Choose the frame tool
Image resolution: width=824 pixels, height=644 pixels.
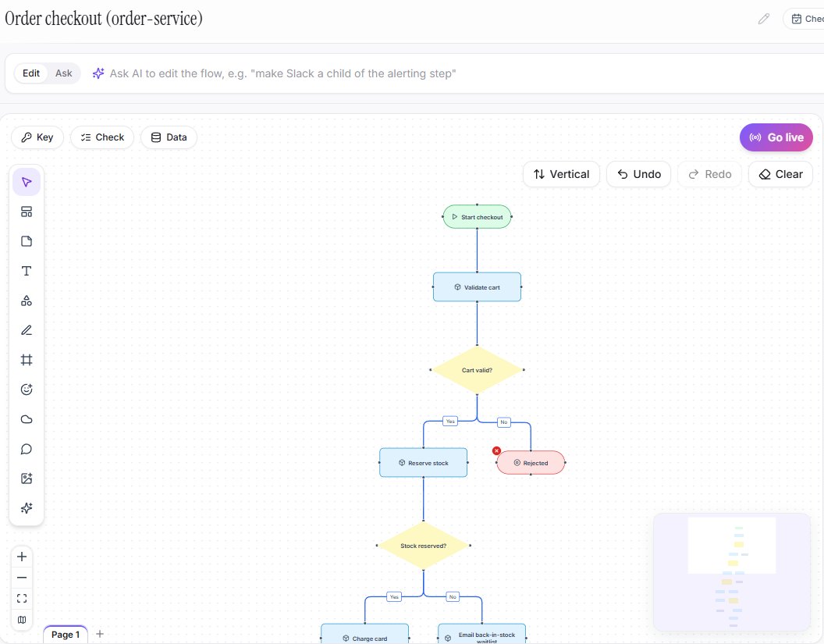(x=27, y=360)
